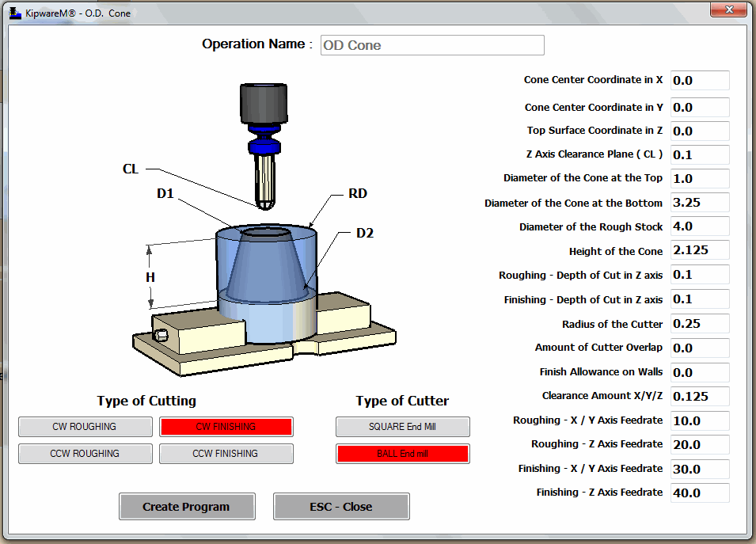Edit the Top Surface Coordinate in Z value
Screen dimensions: 756x544
(699, 131)
